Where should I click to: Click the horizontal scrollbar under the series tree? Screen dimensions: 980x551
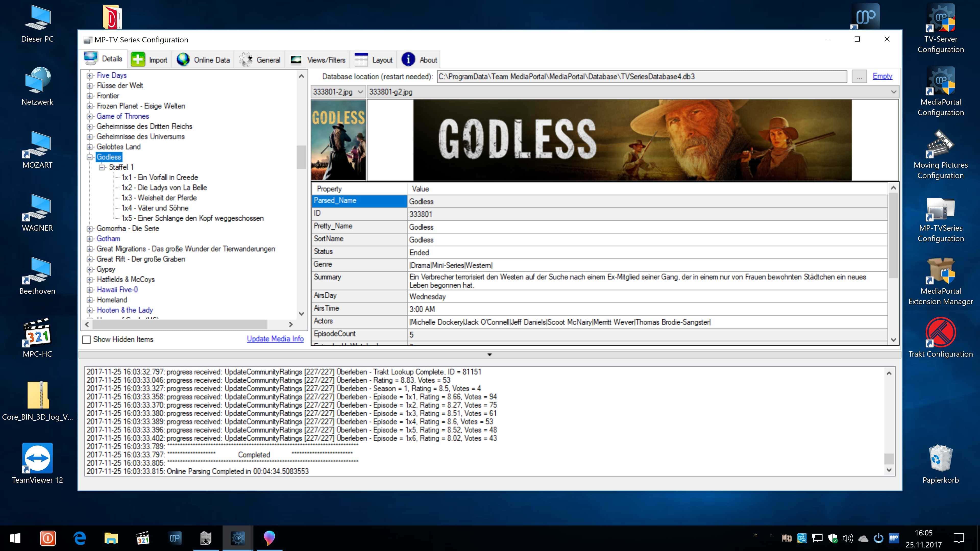tap(180, 324)
